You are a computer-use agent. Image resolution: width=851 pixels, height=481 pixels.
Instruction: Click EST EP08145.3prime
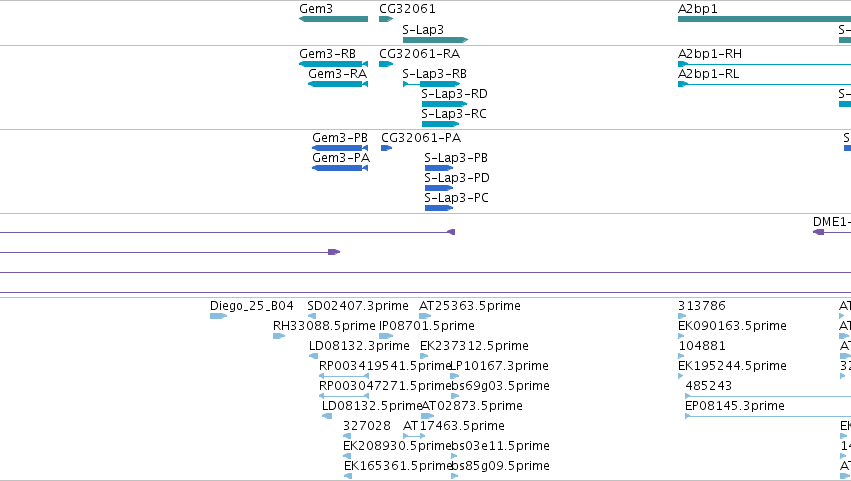768,416
